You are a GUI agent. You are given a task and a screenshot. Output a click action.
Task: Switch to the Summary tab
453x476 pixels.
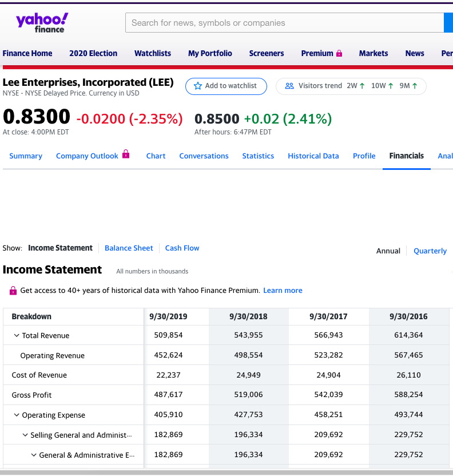26,156
